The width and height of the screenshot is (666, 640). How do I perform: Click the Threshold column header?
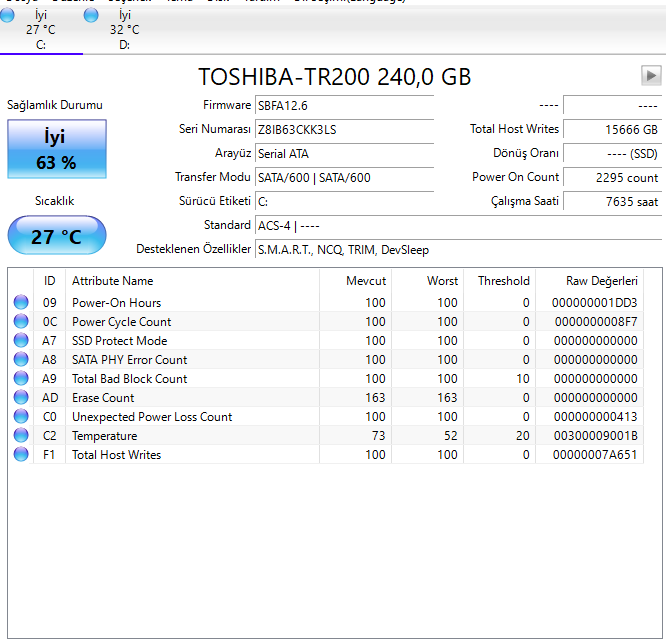(500, 281)
